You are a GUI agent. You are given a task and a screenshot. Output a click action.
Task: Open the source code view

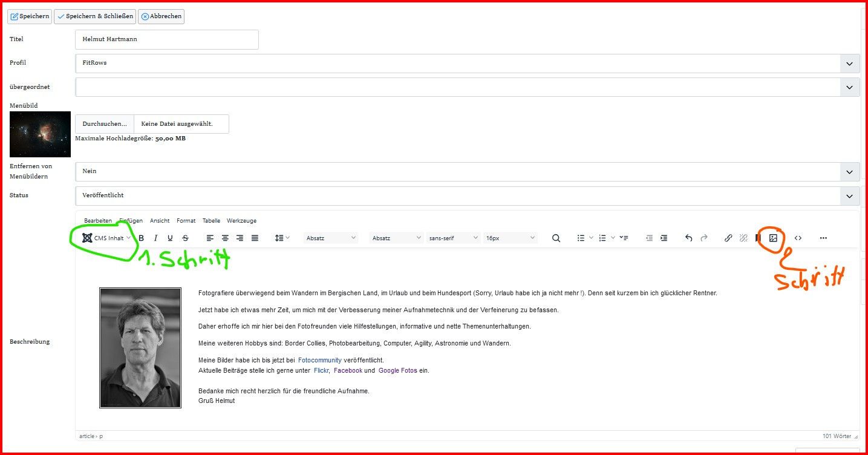pos(798,238)
